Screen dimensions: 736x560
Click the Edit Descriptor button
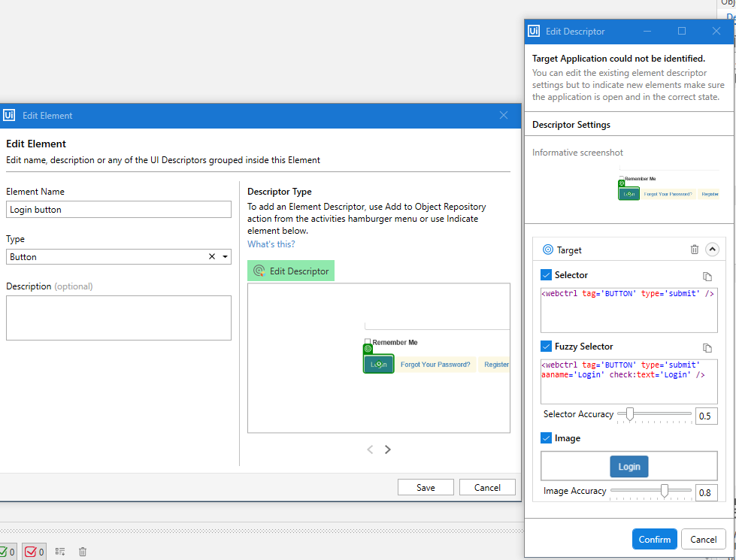pyautogui.click(x=291, y=271)
